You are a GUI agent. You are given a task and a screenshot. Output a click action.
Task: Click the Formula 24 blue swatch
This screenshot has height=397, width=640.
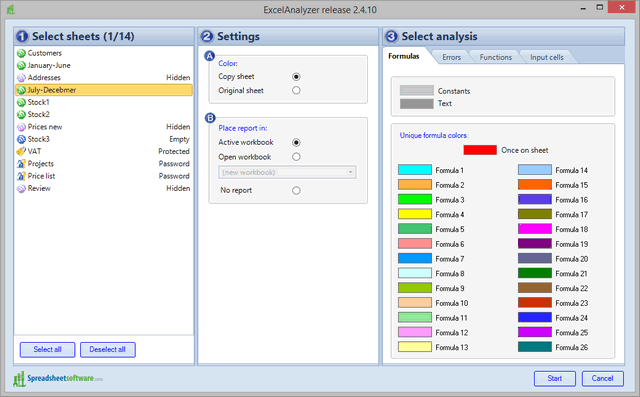tap(535, 317)
